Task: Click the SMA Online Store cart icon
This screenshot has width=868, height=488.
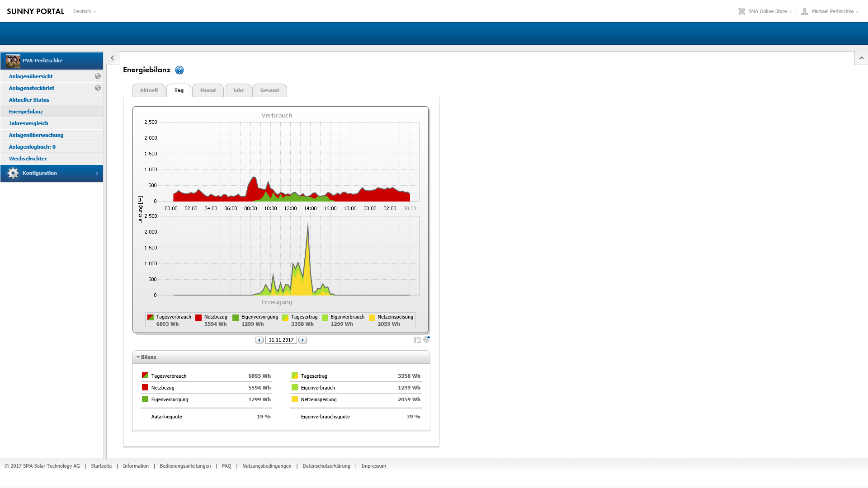Action: click(x=741, y=11)
